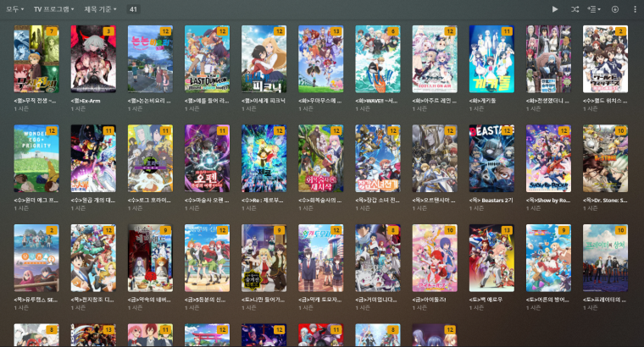
Task: Open the three-dot more options menu
Action: tap(635, 9)
